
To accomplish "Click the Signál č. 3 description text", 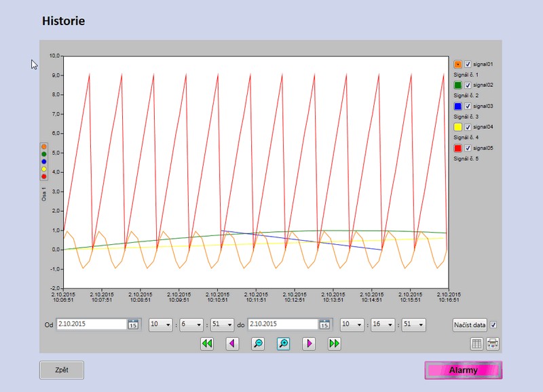I will (466, 117).
